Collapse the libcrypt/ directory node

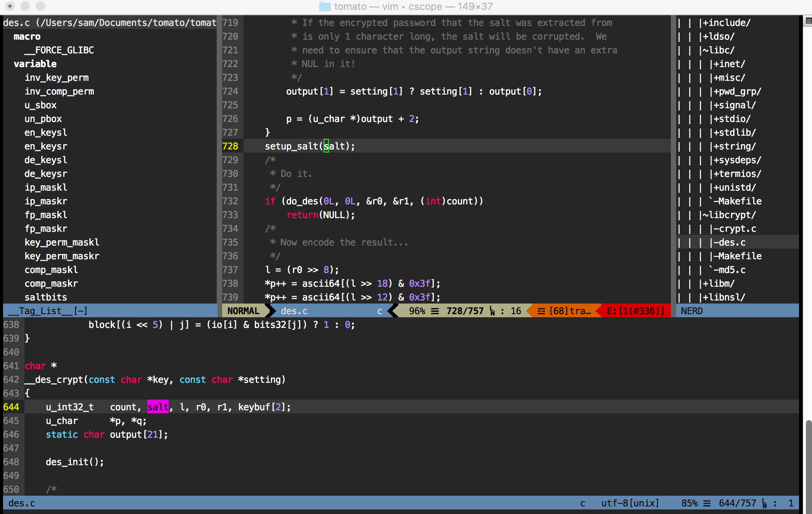[728, 215]
